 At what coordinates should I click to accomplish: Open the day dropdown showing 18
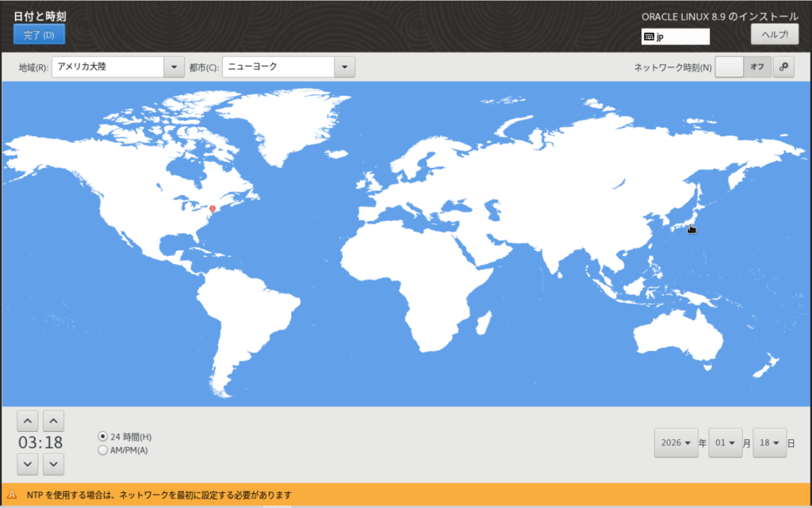pos(769,443)
